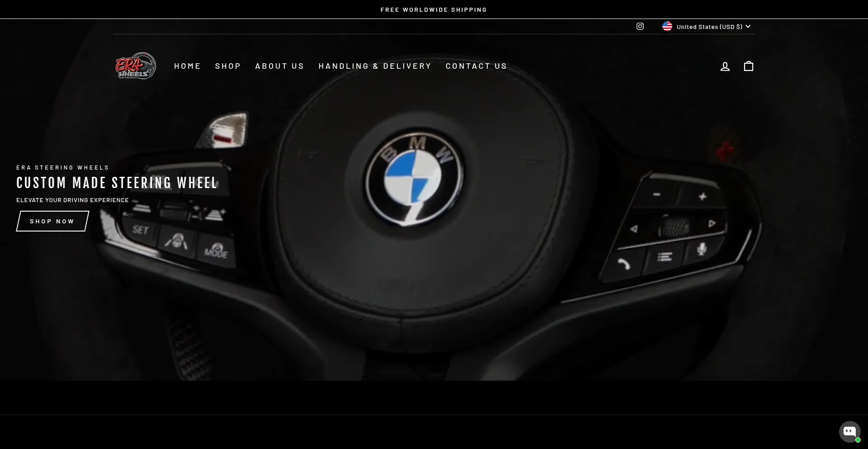
Task: Open the Handling & Delivery page
Action: [x=375, y=66]
